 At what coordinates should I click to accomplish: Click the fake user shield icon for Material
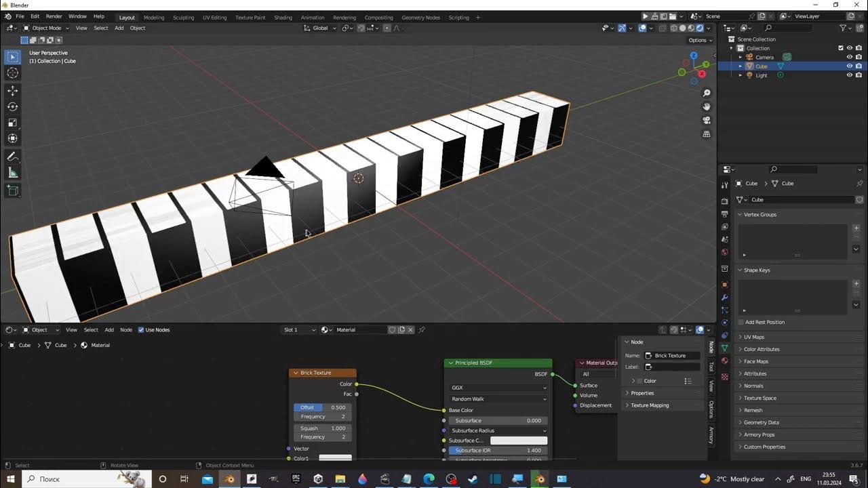click(x=392, y=330)
